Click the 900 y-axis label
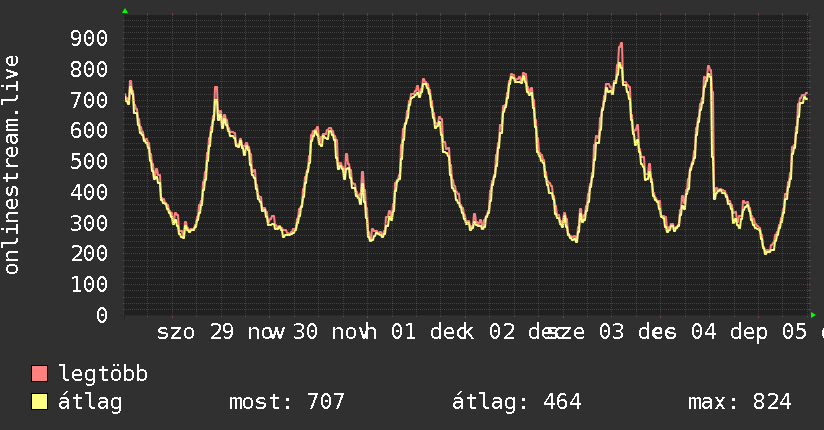 [x=89, y=38]
